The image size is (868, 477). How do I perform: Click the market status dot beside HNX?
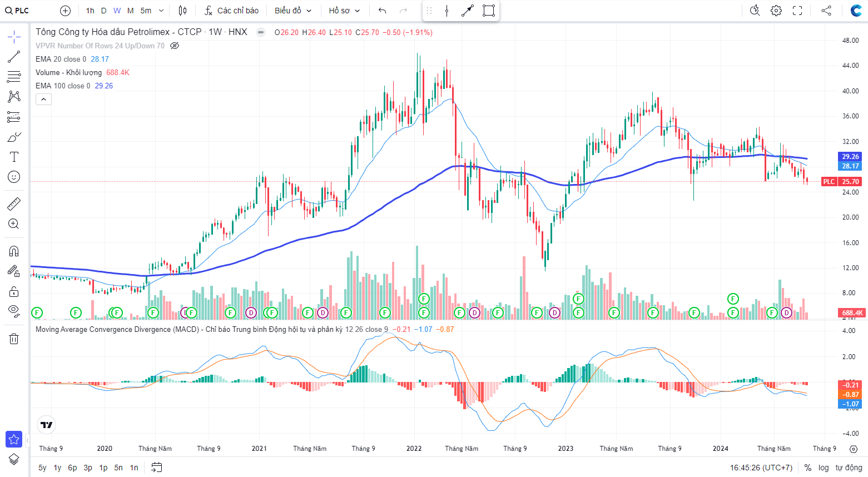260,32
